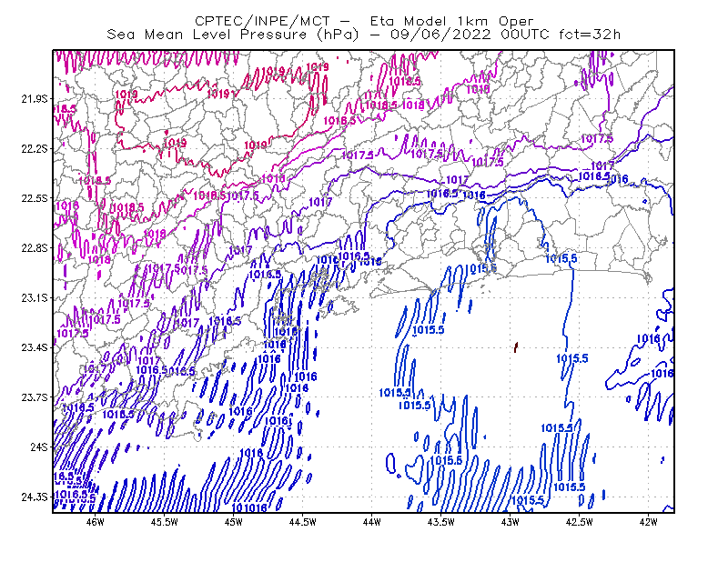Click the 24S latitude axis label
The height and width of the screenshot is (562, 728).
tap(39, 447)
